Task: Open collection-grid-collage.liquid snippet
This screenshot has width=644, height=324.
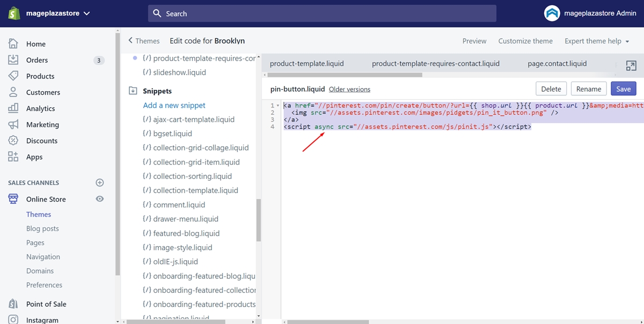Action: coord(195,148)
